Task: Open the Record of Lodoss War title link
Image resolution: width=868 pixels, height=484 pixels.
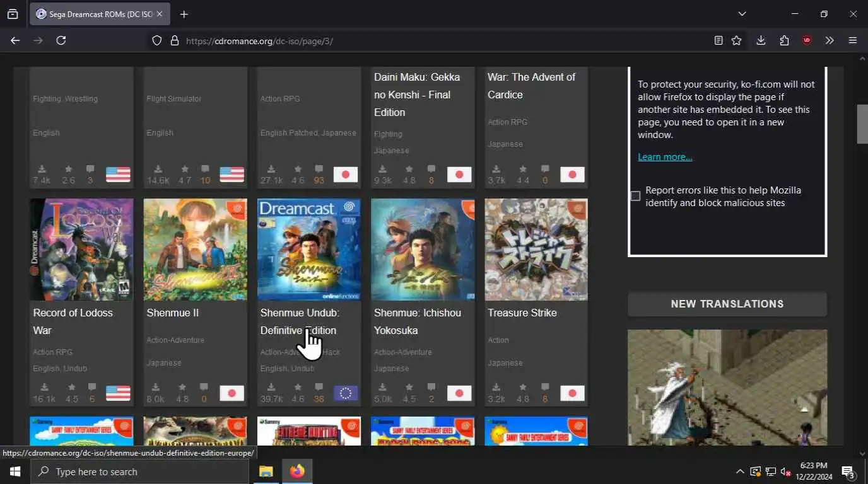Action: (x=73, y=321)
